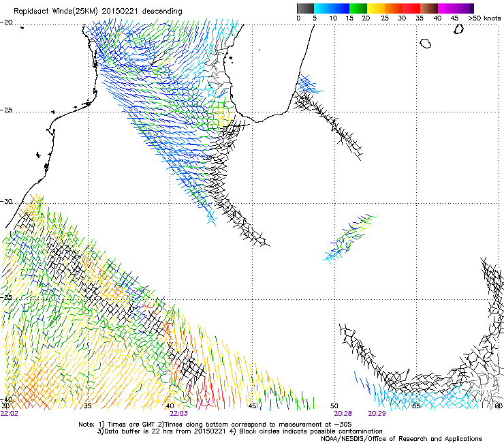Click the '25' legend scale label
The image size is (504, 443).
point(385,18)
